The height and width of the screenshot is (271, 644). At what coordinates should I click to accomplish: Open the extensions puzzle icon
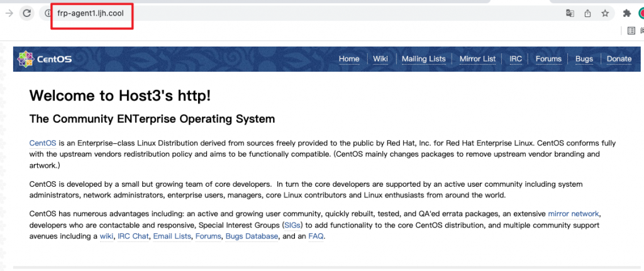point(627,13)
